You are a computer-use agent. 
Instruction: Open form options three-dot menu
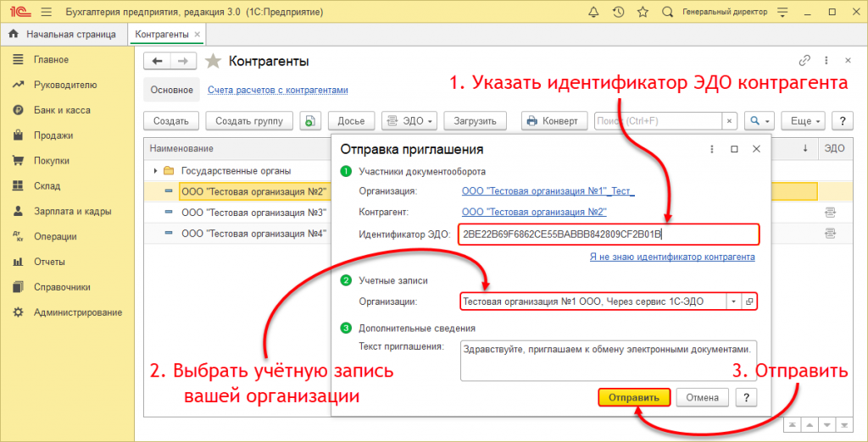[x=826, y=60]
